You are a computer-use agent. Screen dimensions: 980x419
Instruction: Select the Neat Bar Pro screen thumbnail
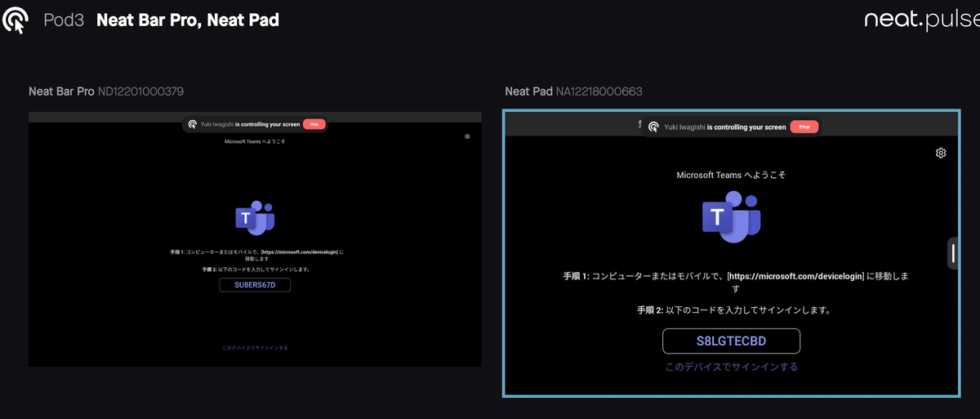click(255, 239)
